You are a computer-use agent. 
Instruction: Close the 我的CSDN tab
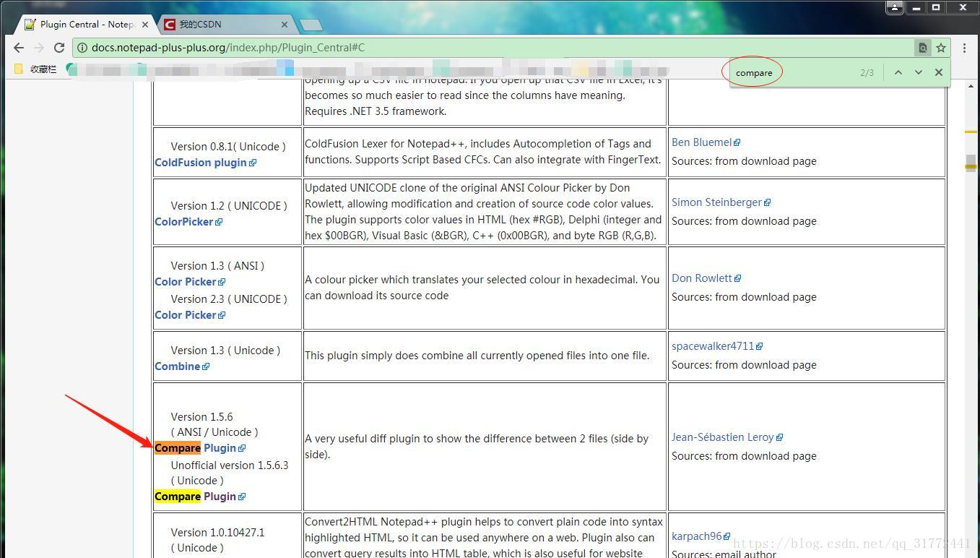[284, 24]
